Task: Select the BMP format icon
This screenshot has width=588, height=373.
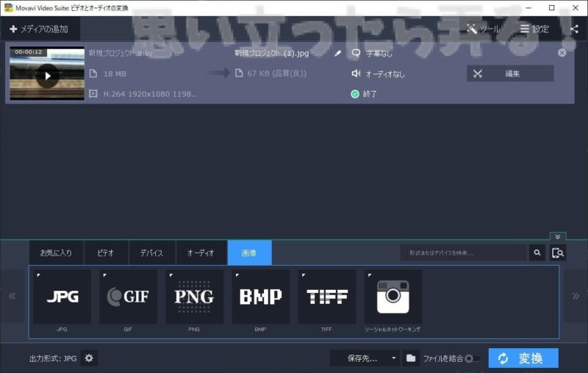Action: (261, 297)
